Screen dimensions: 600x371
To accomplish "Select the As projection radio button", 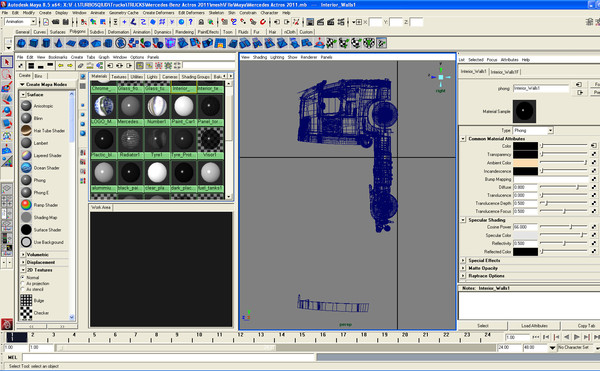I will point(23,283).
